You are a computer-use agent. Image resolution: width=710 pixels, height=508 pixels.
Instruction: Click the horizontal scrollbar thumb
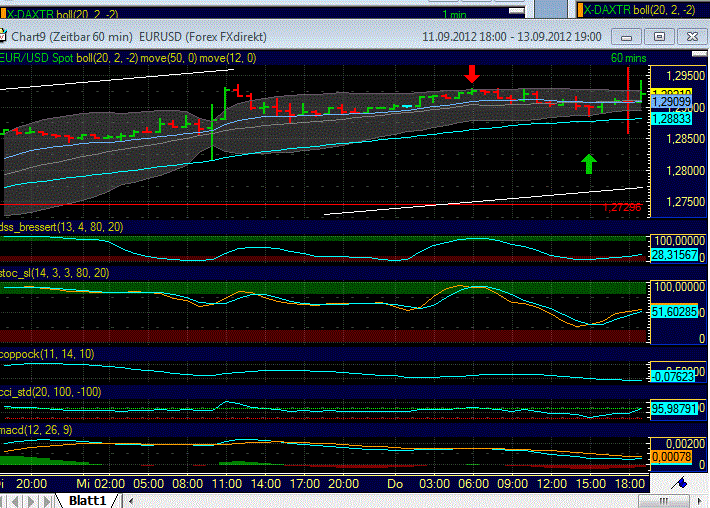click(664, 501)
